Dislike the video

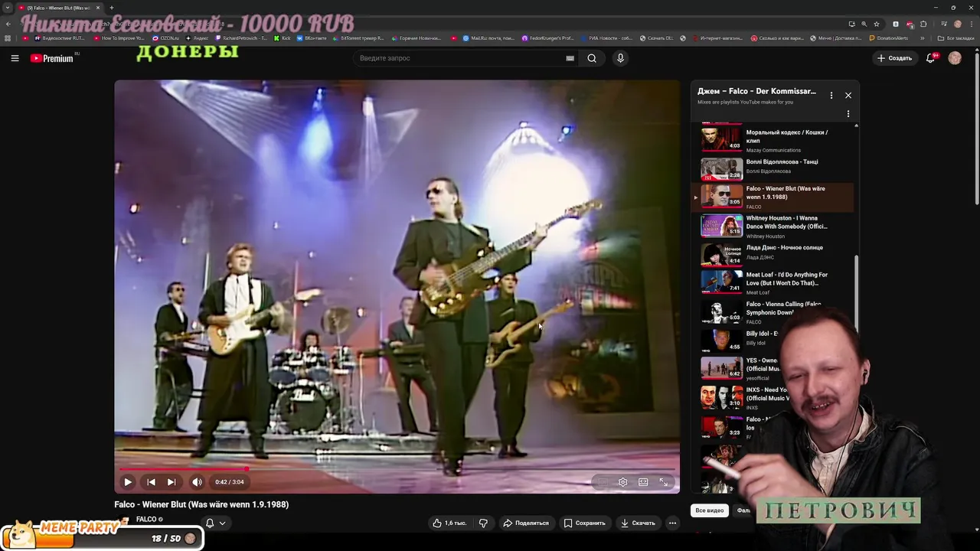click(x=483, y=523)
